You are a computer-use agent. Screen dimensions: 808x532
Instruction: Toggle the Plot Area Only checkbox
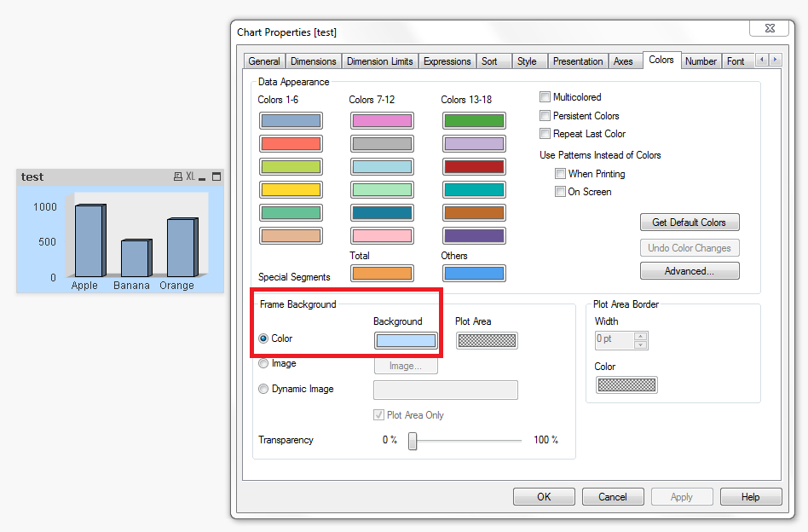pos(378,415)
